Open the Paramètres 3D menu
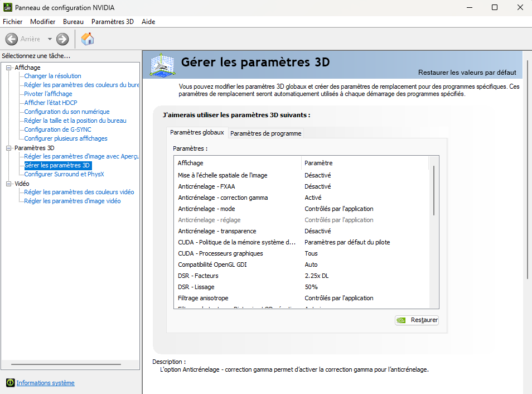 click(113, 22)
